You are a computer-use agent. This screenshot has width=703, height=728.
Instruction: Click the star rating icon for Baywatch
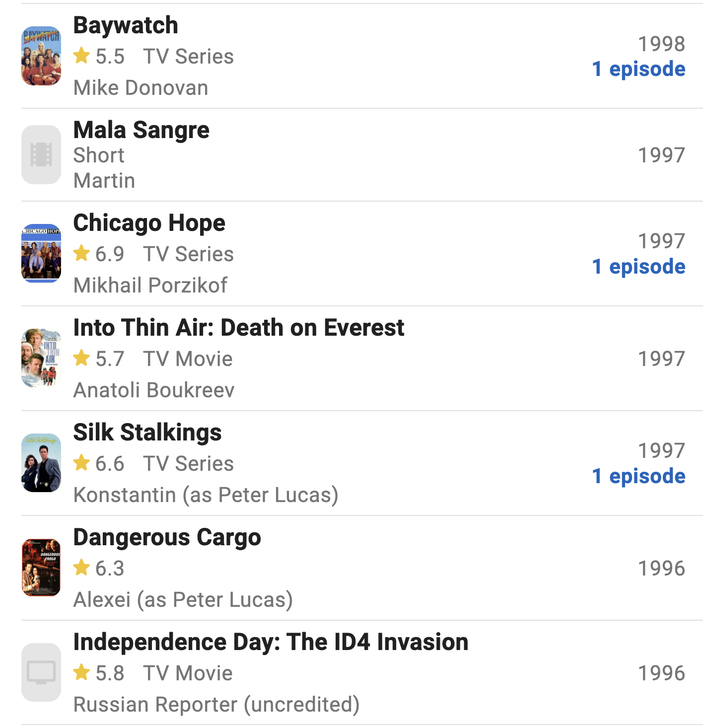(81, 56)
